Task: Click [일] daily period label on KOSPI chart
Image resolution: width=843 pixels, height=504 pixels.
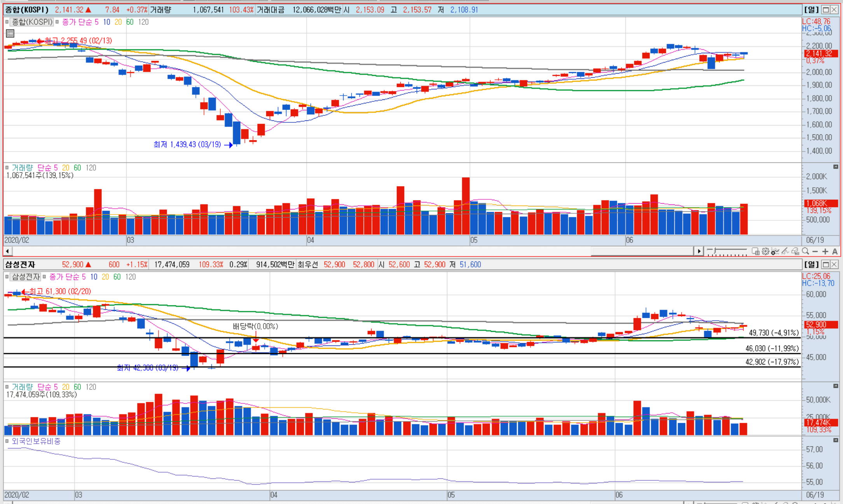Action: [x=812, y=10]
